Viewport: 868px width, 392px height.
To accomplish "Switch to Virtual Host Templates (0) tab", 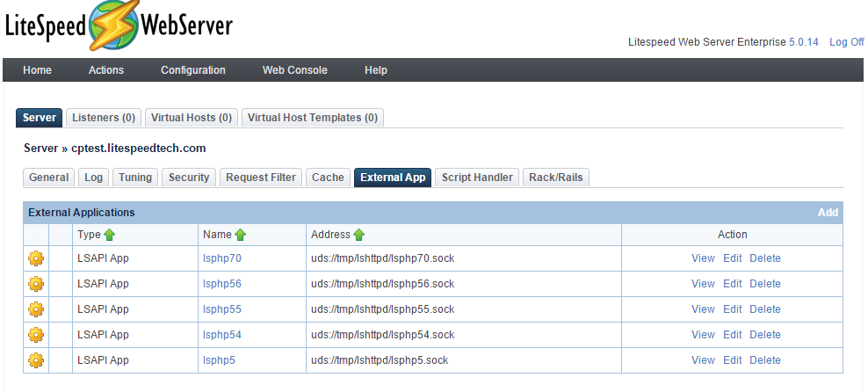I will 313,118.
